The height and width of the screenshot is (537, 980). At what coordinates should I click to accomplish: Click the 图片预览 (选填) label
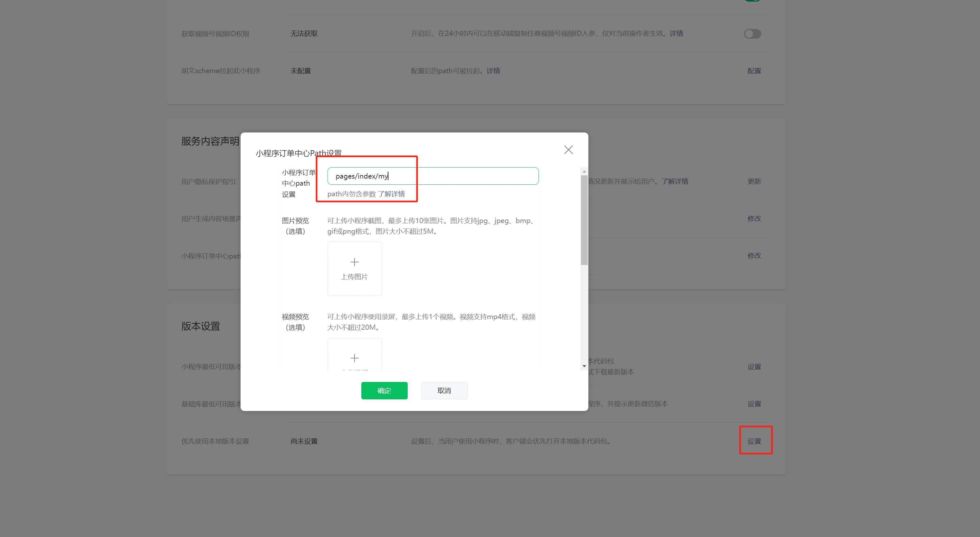click(295, 226)
